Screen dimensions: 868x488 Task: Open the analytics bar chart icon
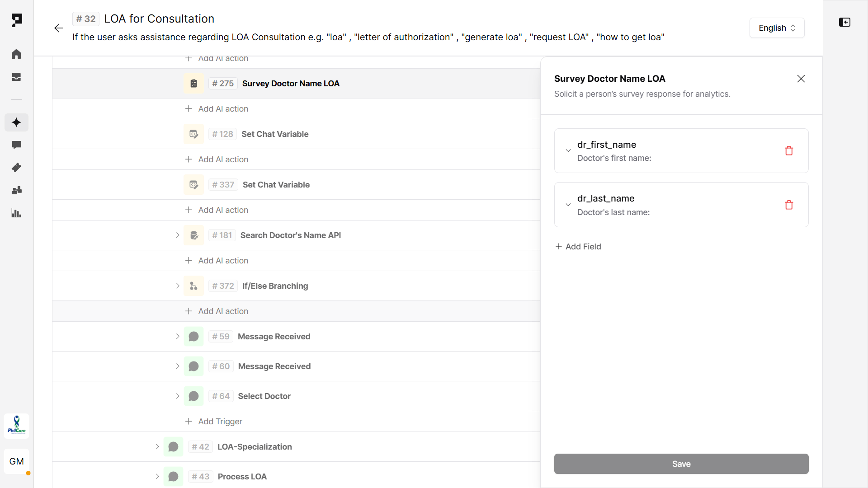(16, 213)
